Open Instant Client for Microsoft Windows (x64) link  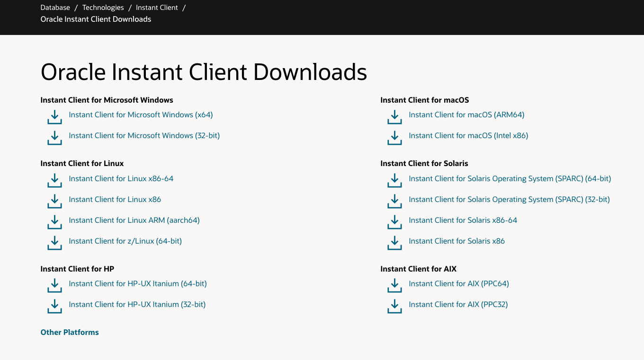[141, 114]
